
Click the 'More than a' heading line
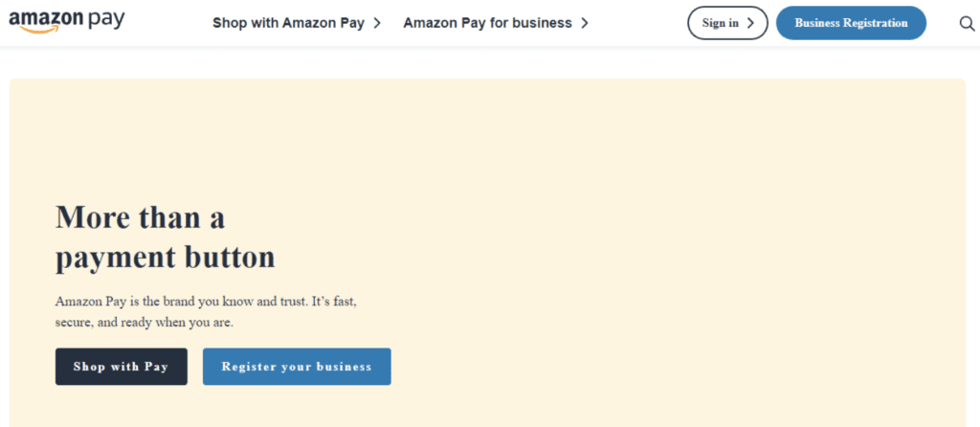(140, 217)
